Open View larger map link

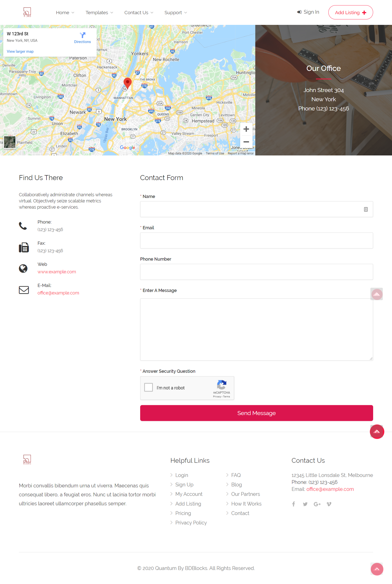[20, 51]
